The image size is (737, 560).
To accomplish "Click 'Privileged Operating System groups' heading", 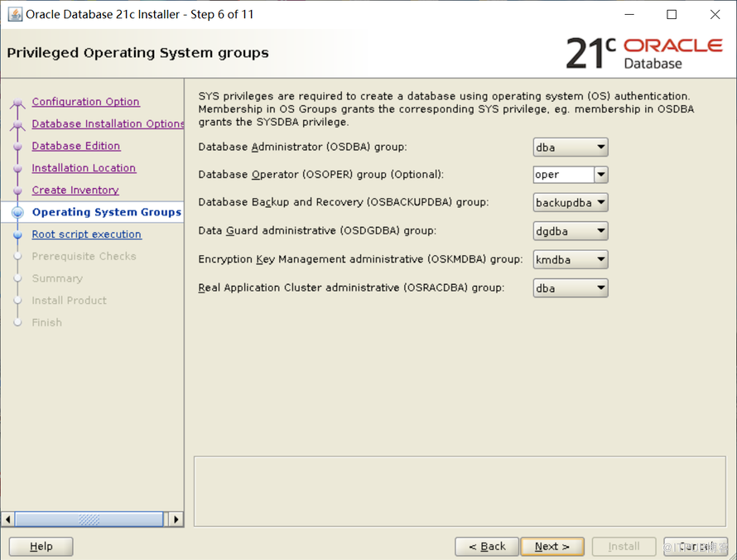I will click(137, 53).
